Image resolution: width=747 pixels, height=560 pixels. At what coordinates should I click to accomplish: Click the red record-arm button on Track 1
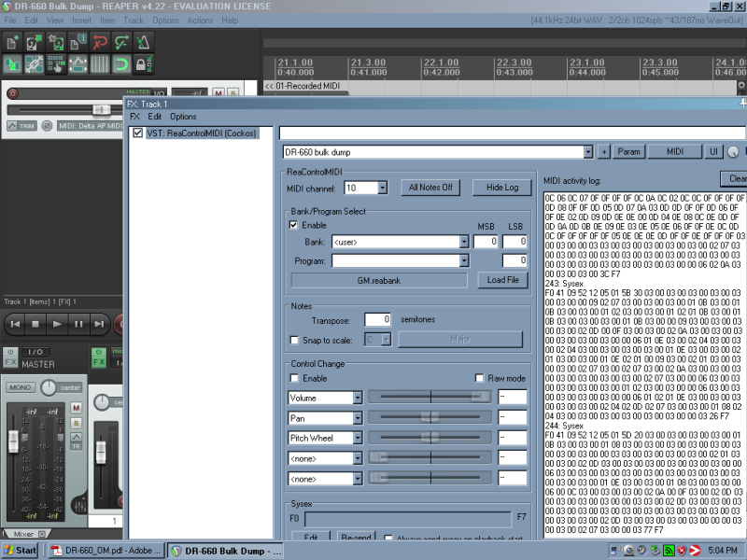(13, 93)
